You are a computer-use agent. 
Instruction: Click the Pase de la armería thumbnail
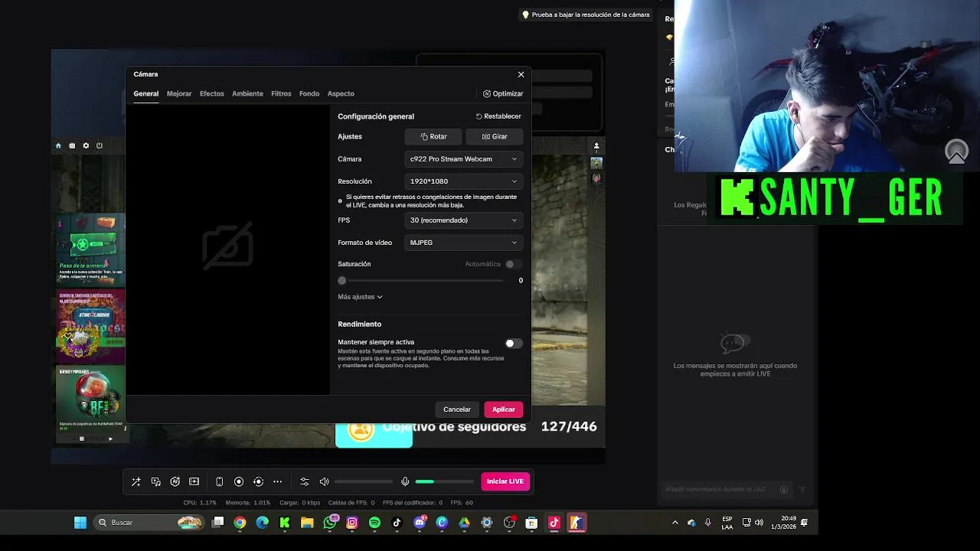(90, 250)
